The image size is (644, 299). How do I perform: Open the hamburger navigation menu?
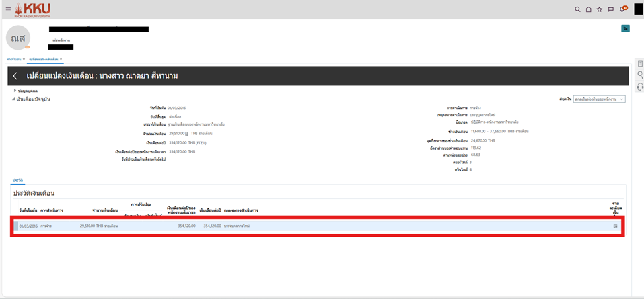[8, 9]
